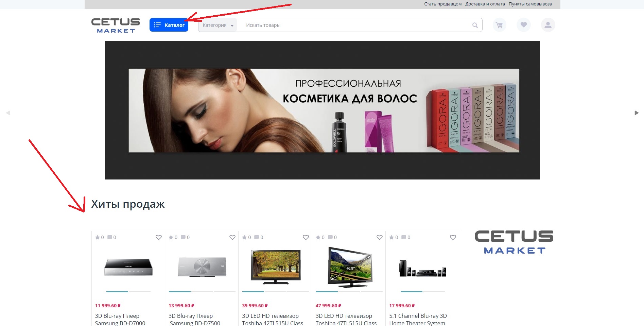
Task: Click the CETUS Market logo in header
Action: click(116, 25)
